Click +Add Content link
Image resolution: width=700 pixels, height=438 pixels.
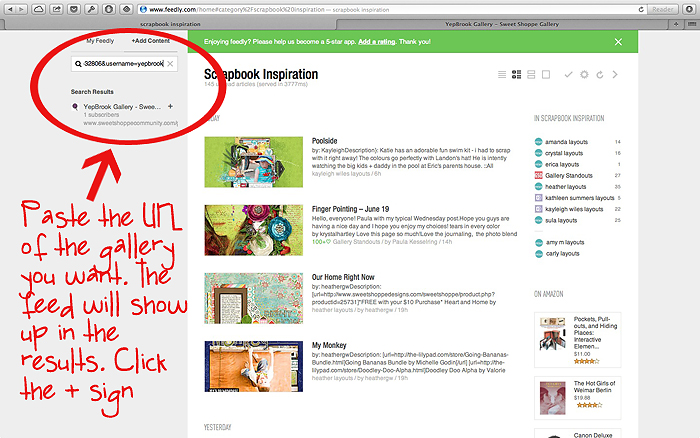pyautogui.click(x=150, y=41)
